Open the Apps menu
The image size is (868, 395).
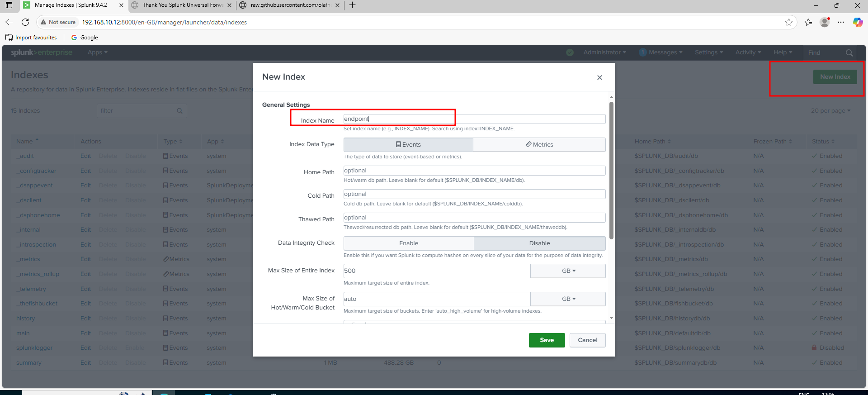tap(98, 52)
